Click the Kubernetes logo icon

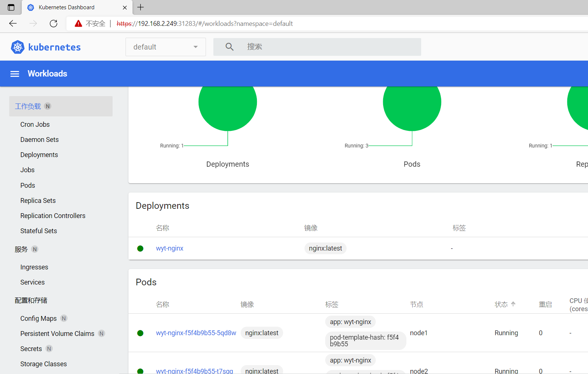pos(18,47)
